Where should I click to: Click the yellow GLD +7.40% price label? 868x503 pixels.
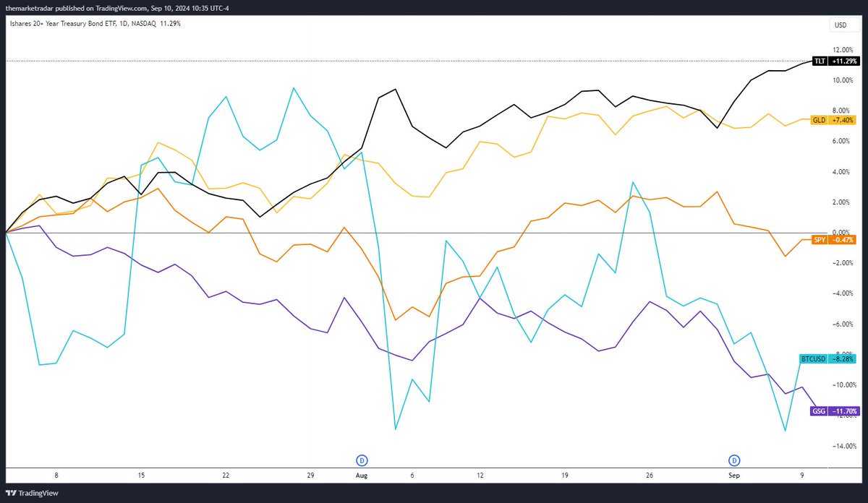pos(833,120)
